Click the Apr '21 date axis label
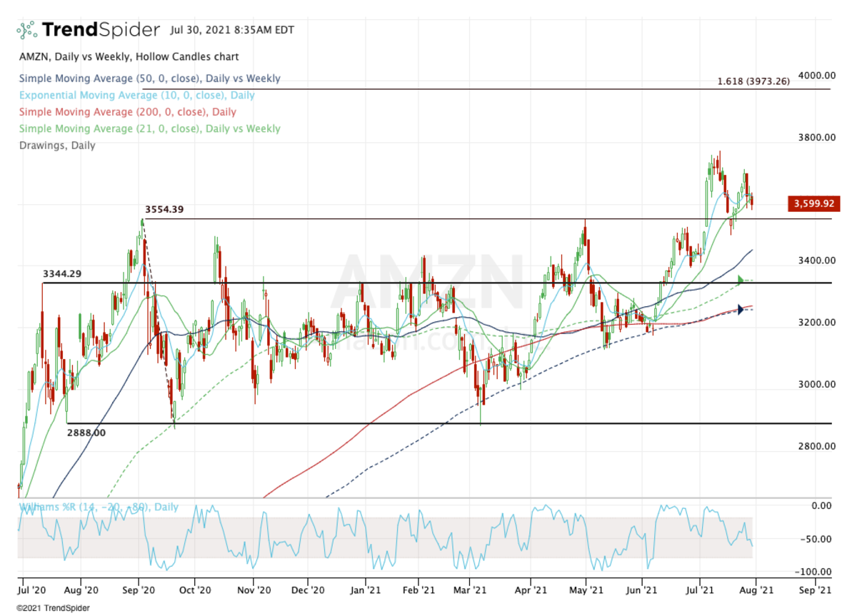This screenshot has width=857, height=616. click(x=531, y=590)
